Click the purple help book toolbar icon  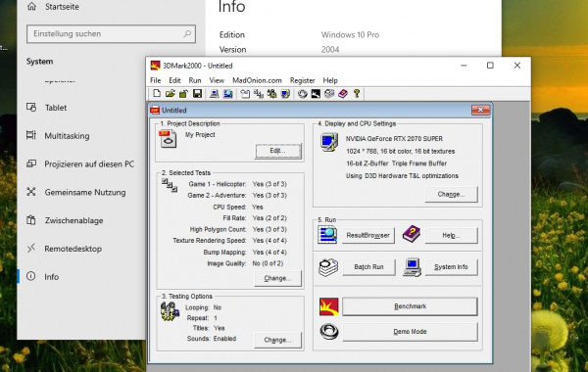coord(343,93)
